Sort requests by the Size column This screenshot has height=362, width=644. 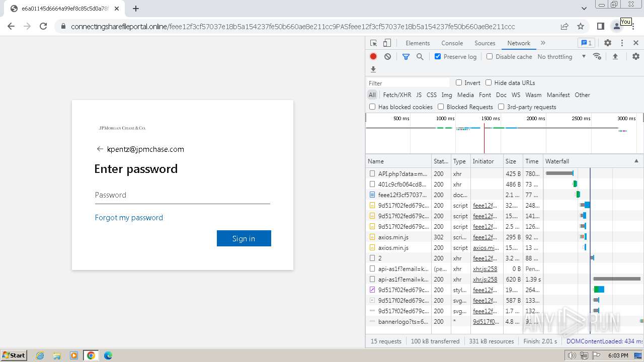pos(513,161)
